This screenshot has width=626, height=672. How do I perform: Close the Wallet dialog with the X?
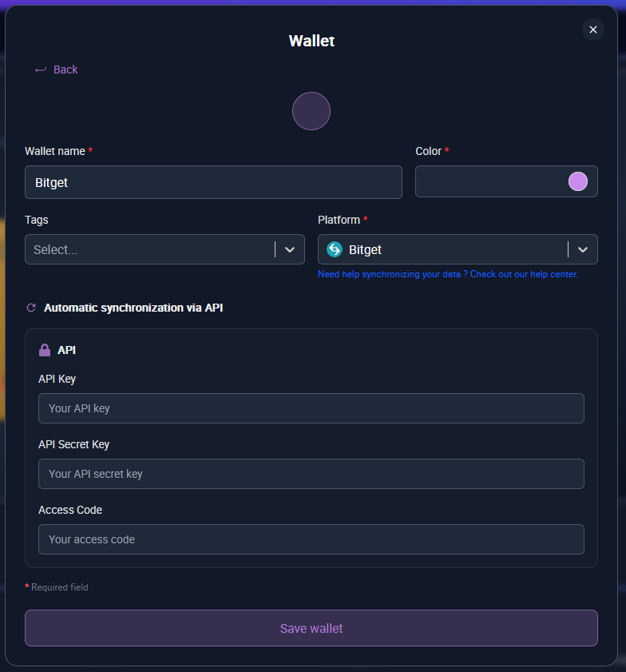592,30
